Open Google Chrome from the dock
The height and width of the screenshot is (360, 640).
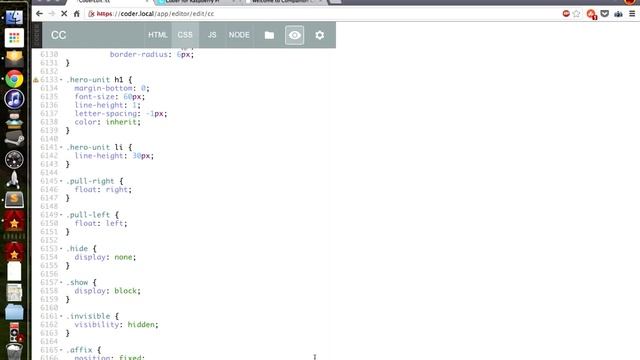pos(14,79)
